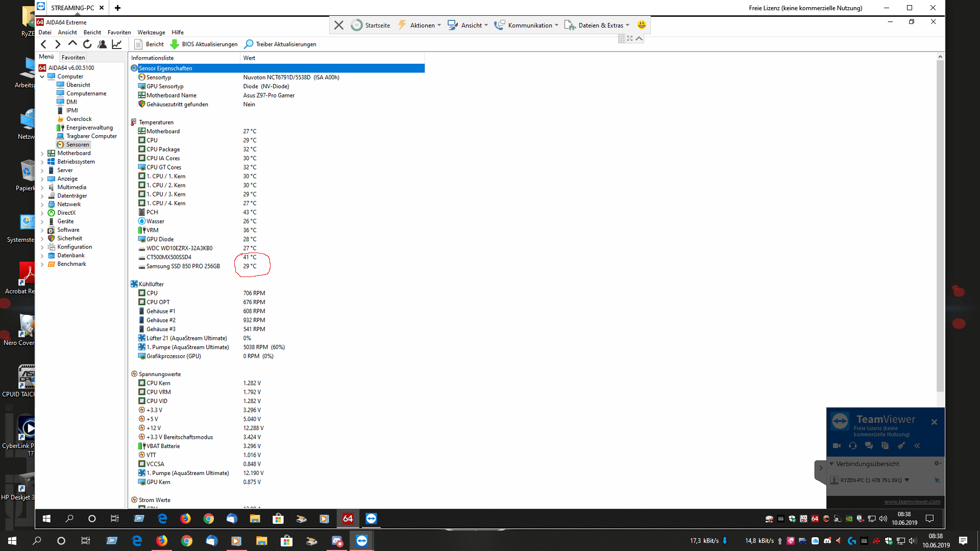Viewport: 980px width, 551px height.
Task: Click the Bericht report toolbar button
Action: (x=149, y=44)
